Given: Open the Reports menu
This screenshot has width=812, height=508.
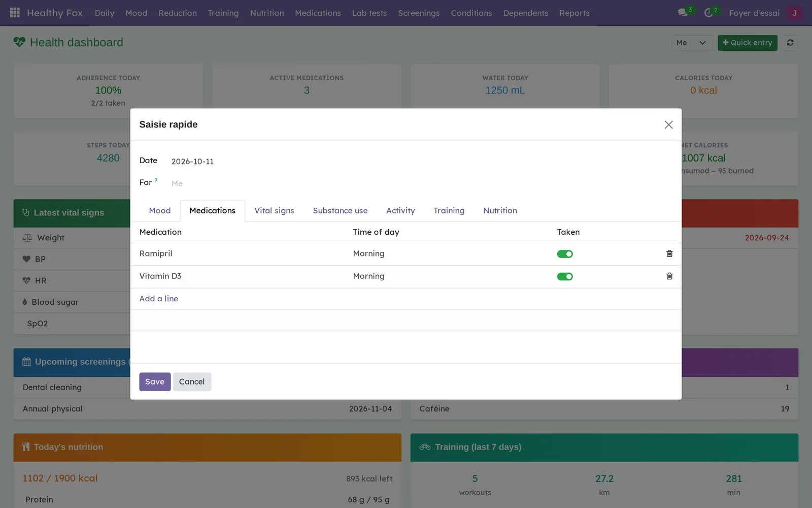Looking at the screenshot, I should coord(574,13).
